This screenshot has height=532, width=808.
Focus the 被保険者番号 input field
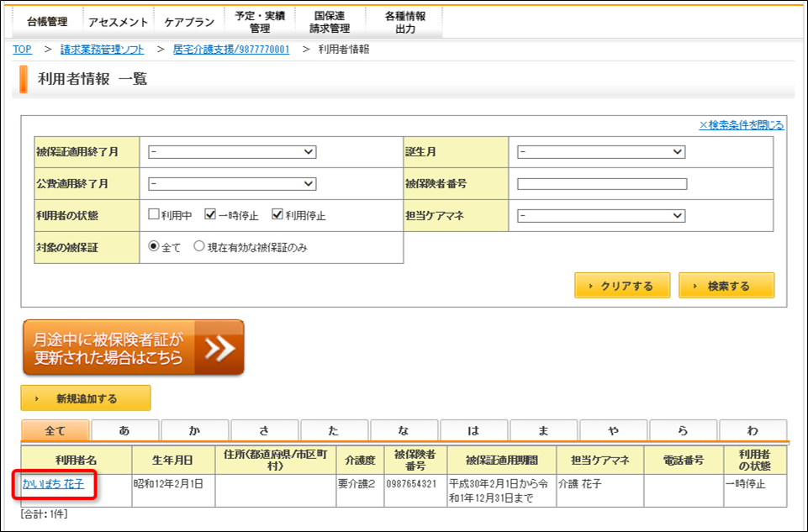[x=602, y=184]
